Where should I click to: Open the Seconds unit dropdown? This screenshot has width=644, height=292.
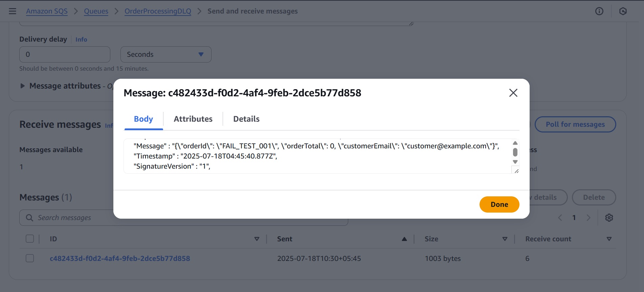[x=165, y=54]
